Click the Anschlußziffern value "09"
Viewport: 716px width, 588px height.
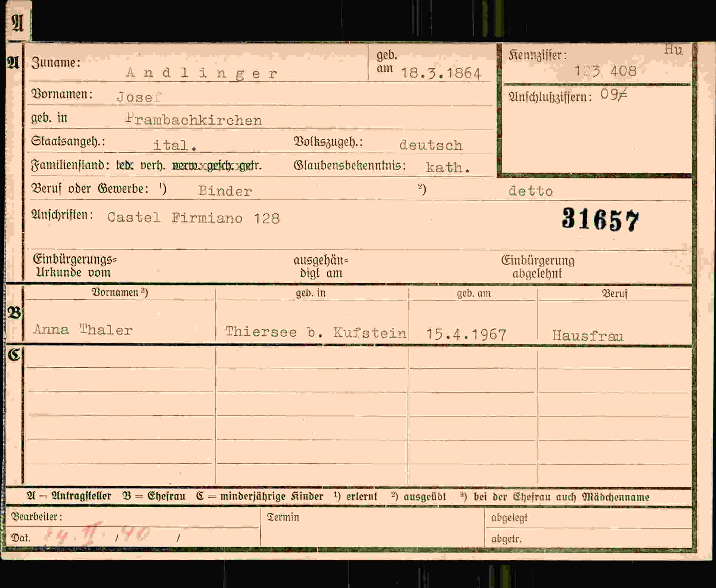[613, 95]
